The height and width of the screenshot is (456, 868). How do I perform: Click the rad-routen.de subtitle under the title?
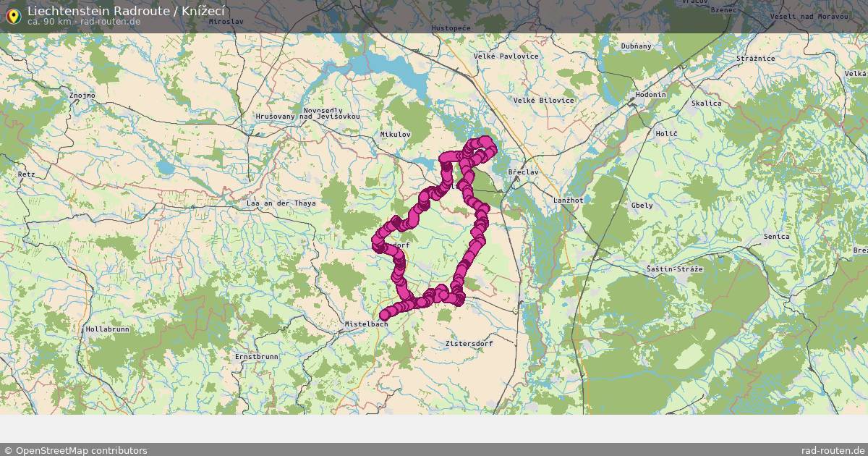(111, 22)
